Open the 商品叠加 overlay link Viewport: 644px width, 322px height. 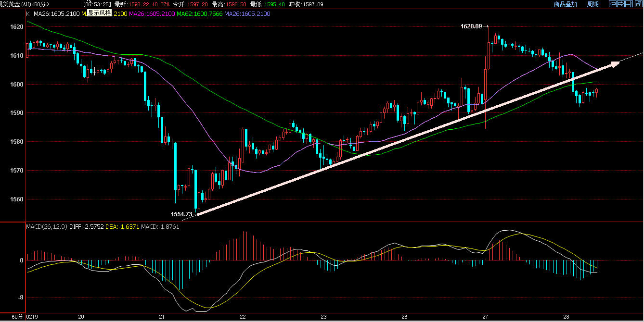(565, 4)
